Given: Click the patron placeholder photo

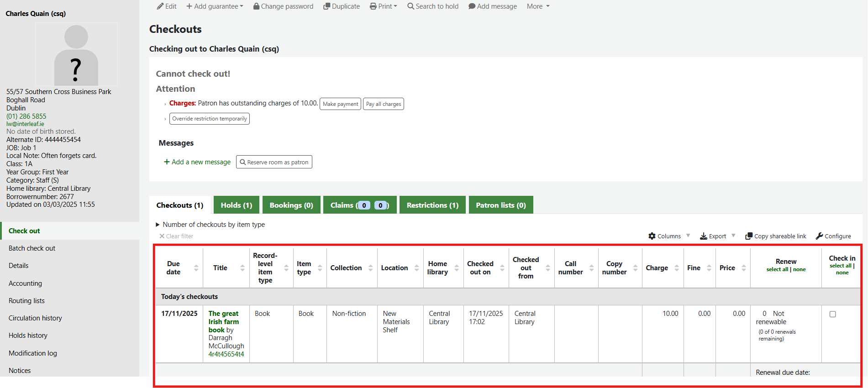Looking at the screenshot, I should 76,55.
